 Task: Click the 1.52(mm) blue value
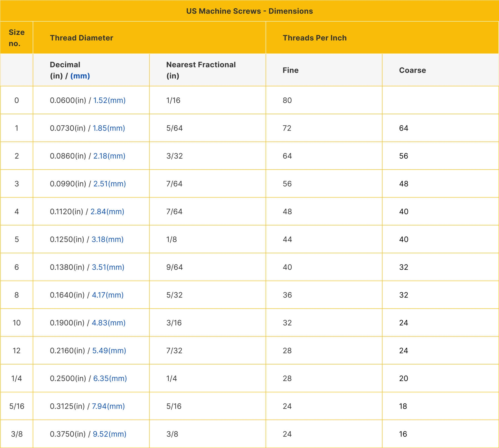(110, 100)
